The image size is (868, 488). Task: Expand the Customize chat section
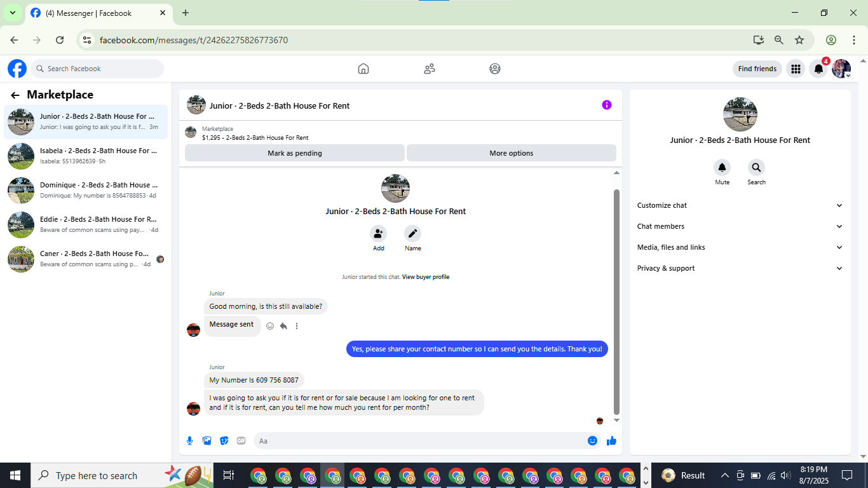[740, 206]
